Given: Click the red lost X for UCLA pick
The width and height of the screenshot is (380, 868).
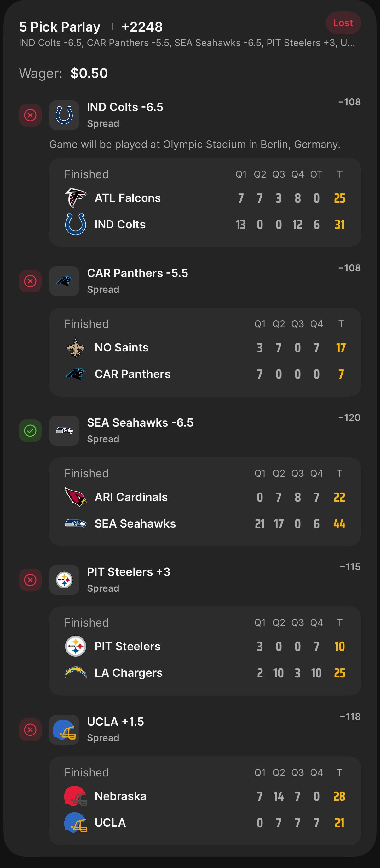Looking at the screenshot, I should click(x=30, y=729).
